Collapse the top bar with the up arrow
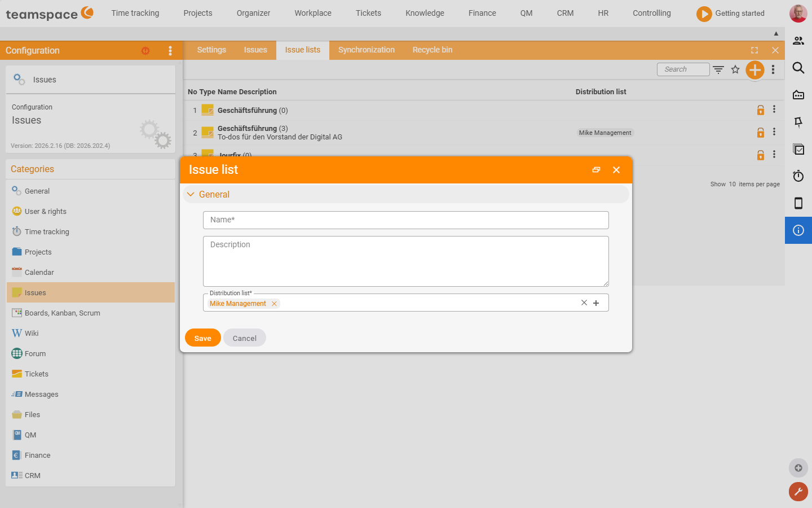812x508 pixels. pos(776,34)
